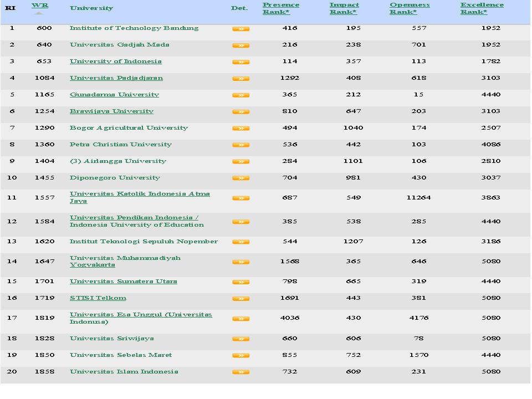Open Bogor Agricultural University link

tap(129, 128)
